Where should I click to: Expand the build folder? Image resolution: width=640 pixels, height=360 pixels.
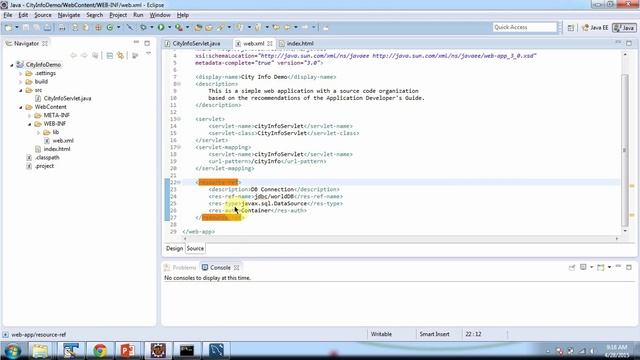tap(21, 82)
